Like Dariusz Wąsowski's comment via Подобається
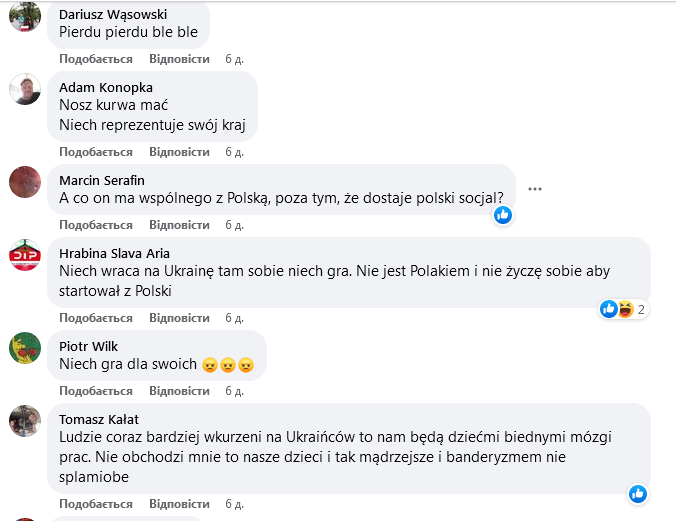The height and width of the screenshot is (521, 676). [x=96, y=59]
